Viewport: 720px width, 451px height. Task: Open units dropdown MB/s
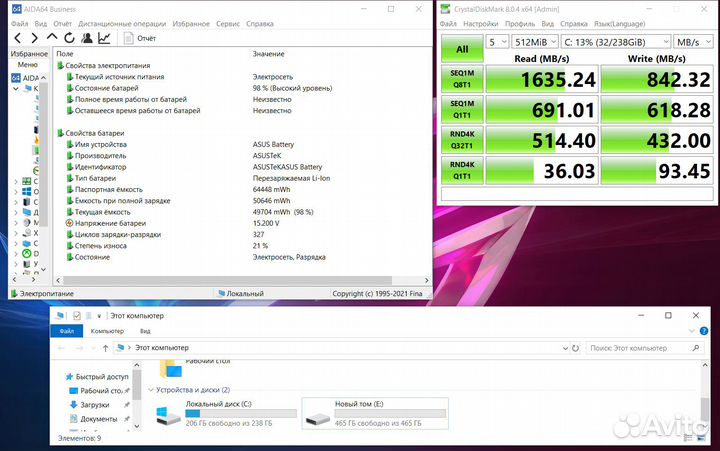click(693, 42)
